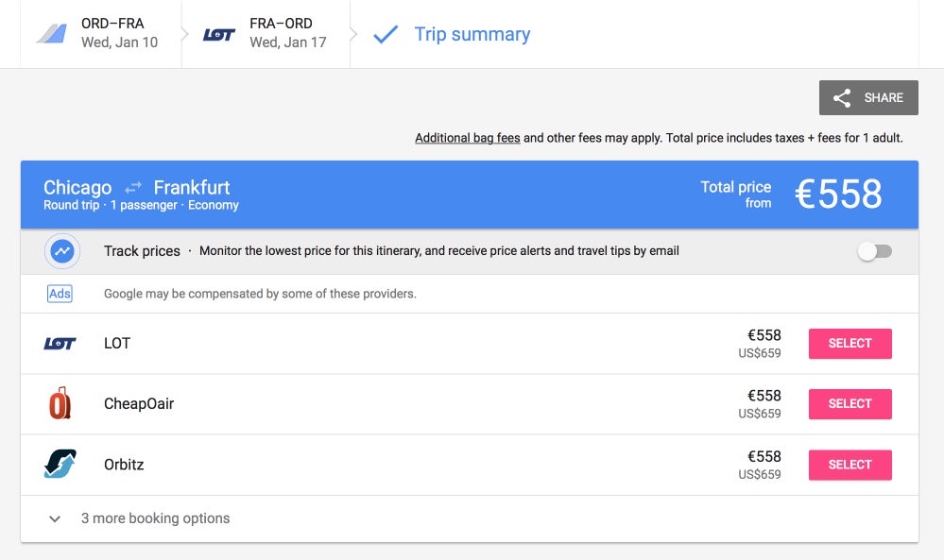944x560 pixels.
Task: Click the round-trip arrows between Chicago and Frankfurt
Action: pyautogui.click(x=133, y=187)
